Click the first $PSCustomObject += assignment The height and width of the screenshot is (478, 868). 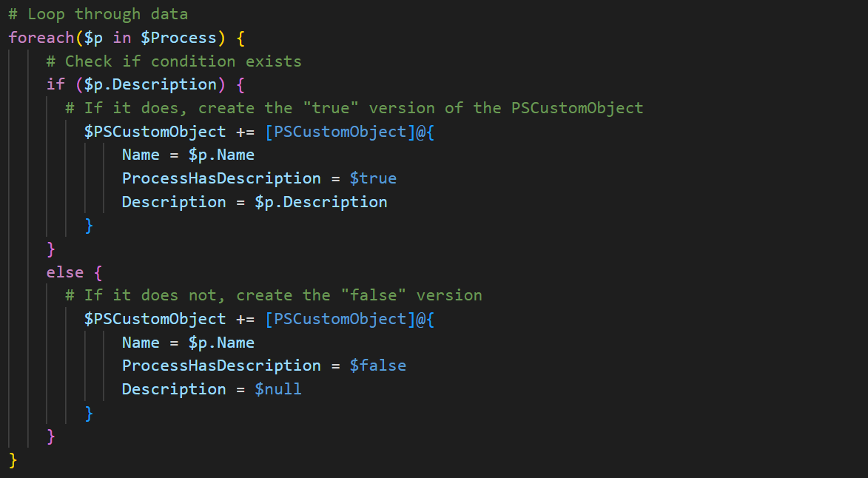point(169,131)
